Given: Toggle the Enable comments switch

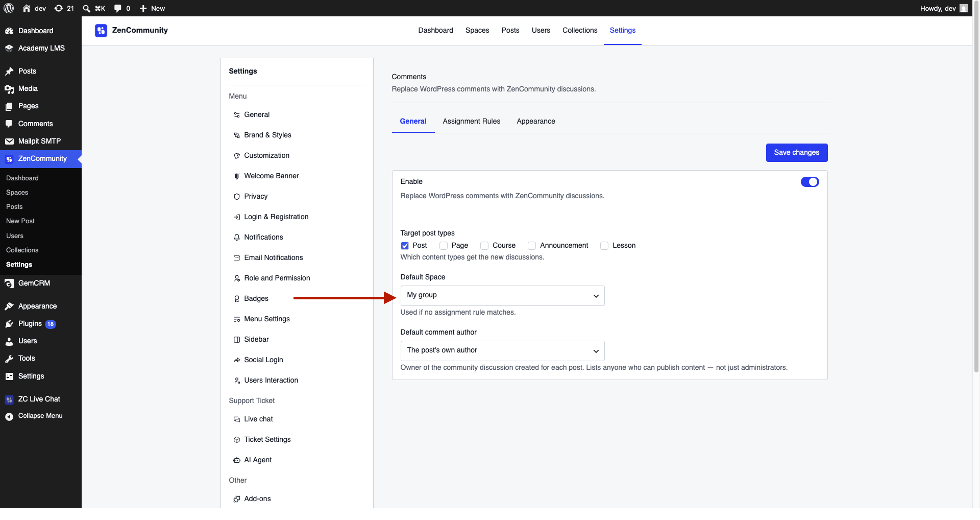Looking at the screenshot, I should [810, 182].
